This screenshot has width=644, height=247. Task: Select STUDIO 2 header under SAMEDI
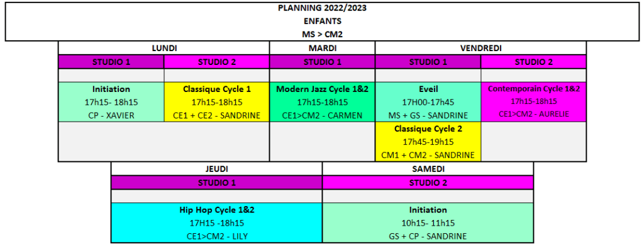pos(428,183)
